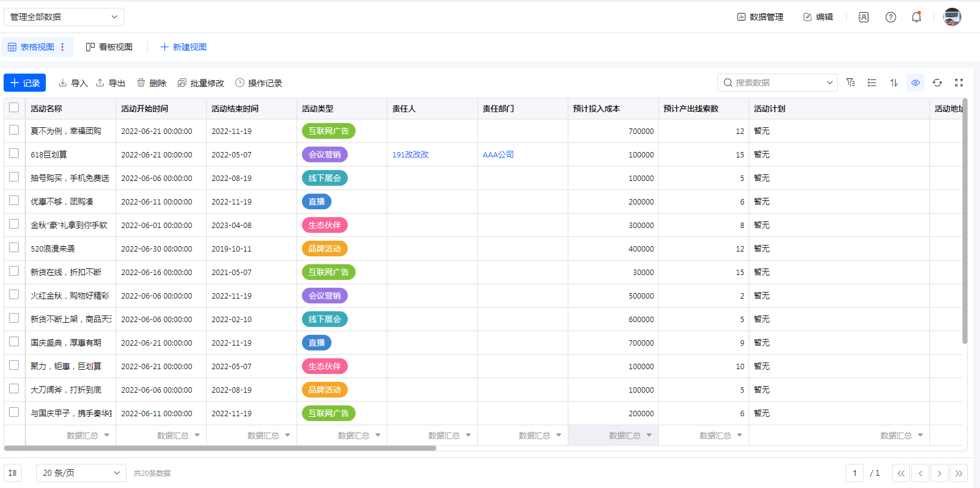The width and height of the screenshot is (980, 488).
Task: Click the blue 记录 add button
Action: coord(25,83)
